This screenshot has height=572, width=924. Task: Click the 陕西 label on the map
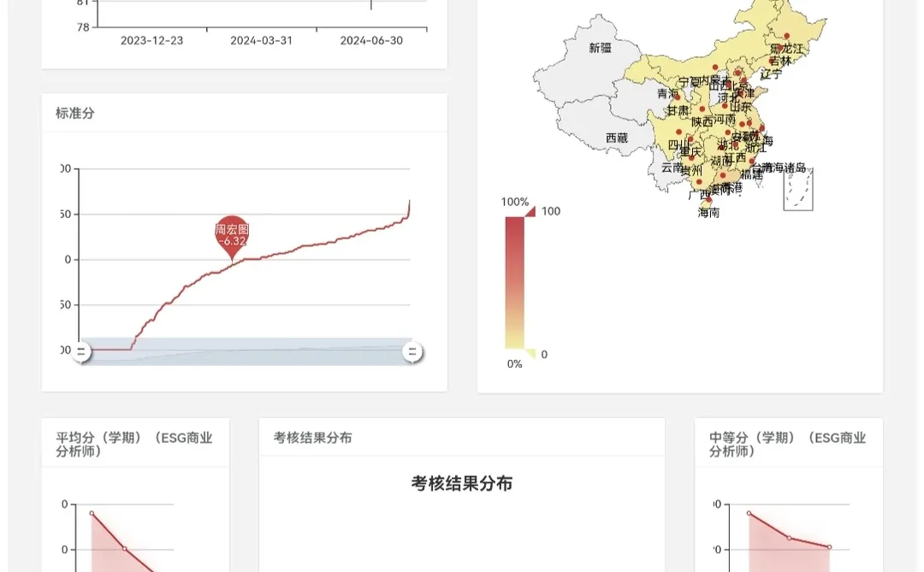click(x=702, y=122)
